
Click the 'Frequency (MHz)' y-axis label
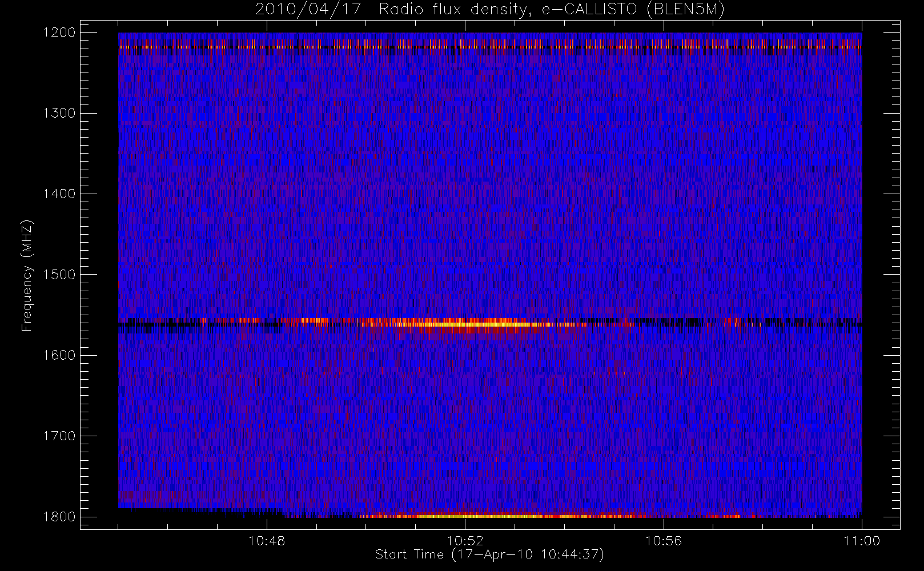click(27, 275)
